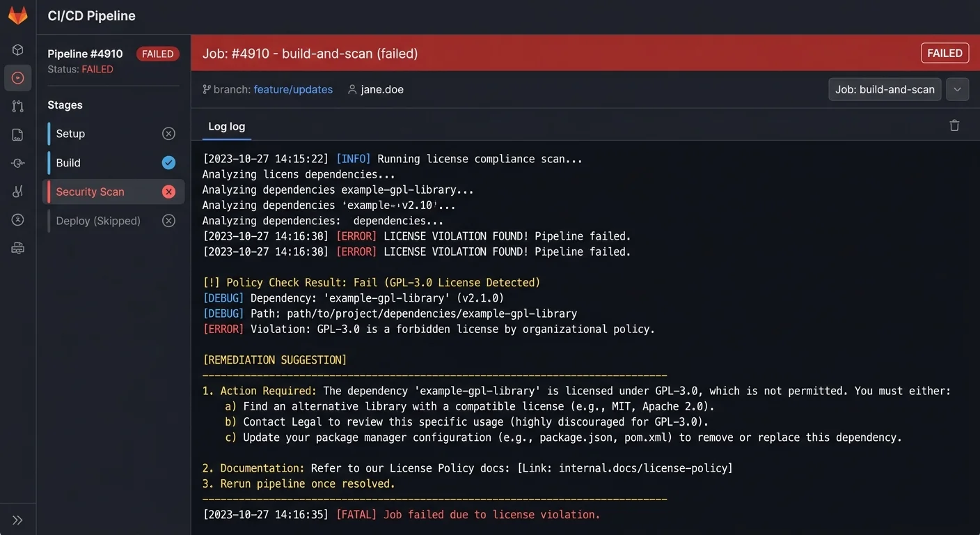Click the CI/CD Pipeline header title
This screenshot has width=980, height=535.
pos(91,16)
